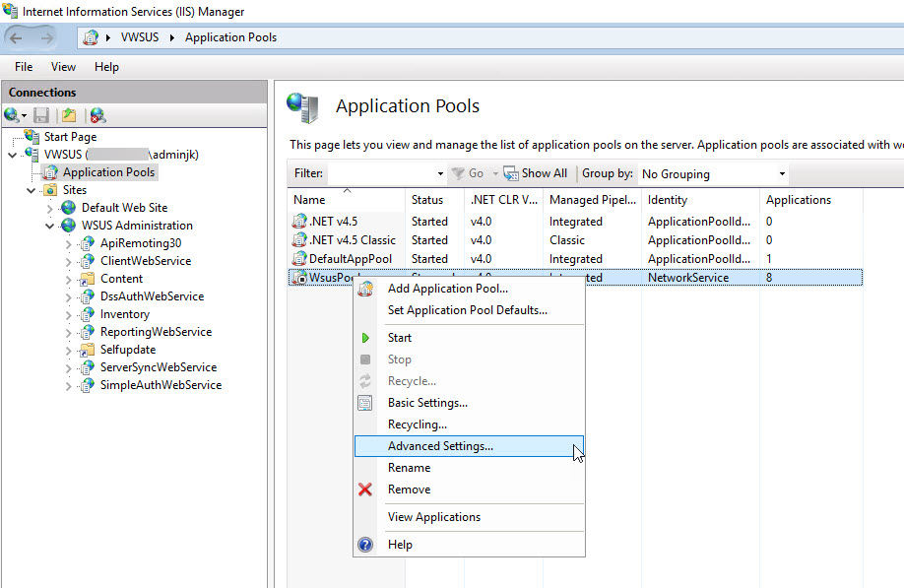Click the ClientWebService application icon
This screenshot has width=904, height=588.
pyautogui.click(x=87, y=261)
